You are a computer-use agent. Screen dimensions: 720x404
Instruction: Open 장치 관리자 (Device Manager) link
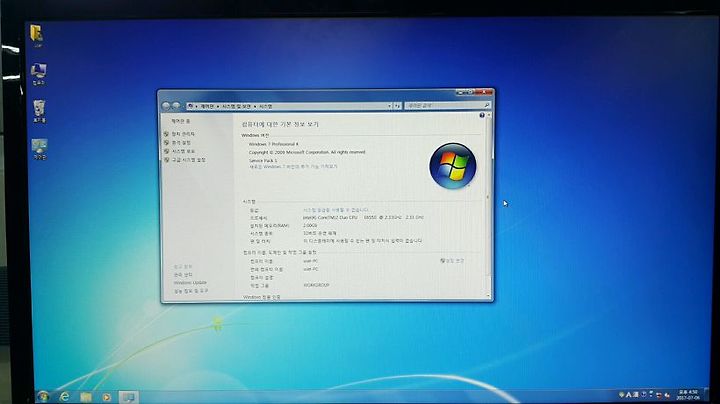tap(183, 134)
